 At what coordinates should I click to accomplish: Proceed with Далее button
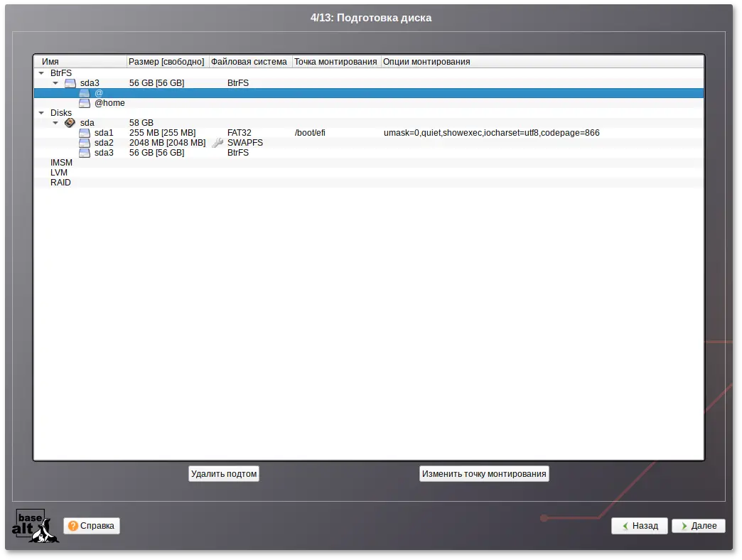click(699, 526)
